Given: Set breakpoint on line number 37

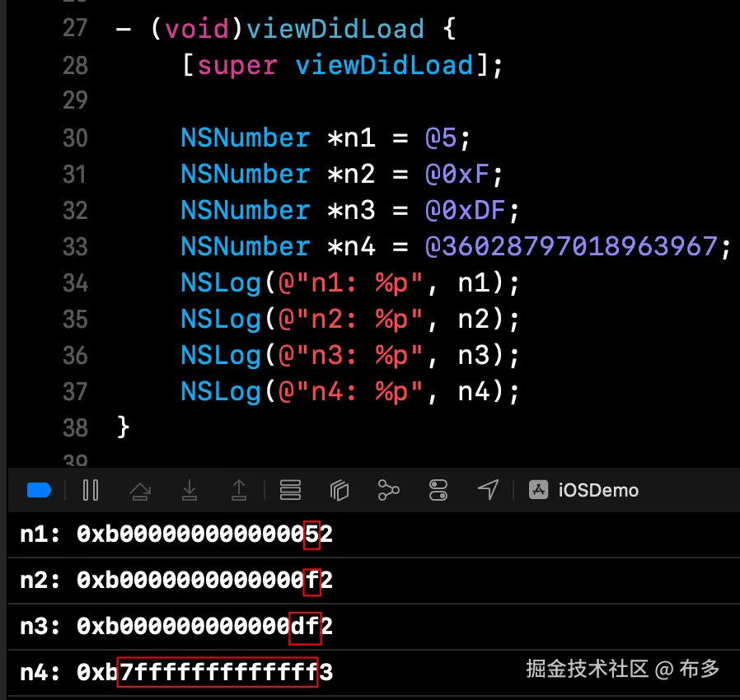Looking at the screenshot, I should coord(75,391).
